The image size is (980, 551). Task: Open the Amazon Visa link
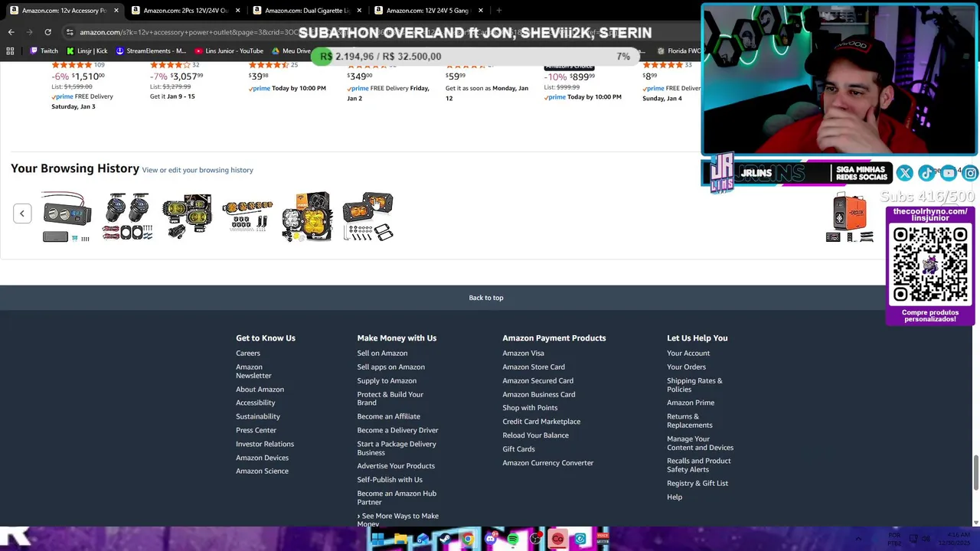click(523, 354)
